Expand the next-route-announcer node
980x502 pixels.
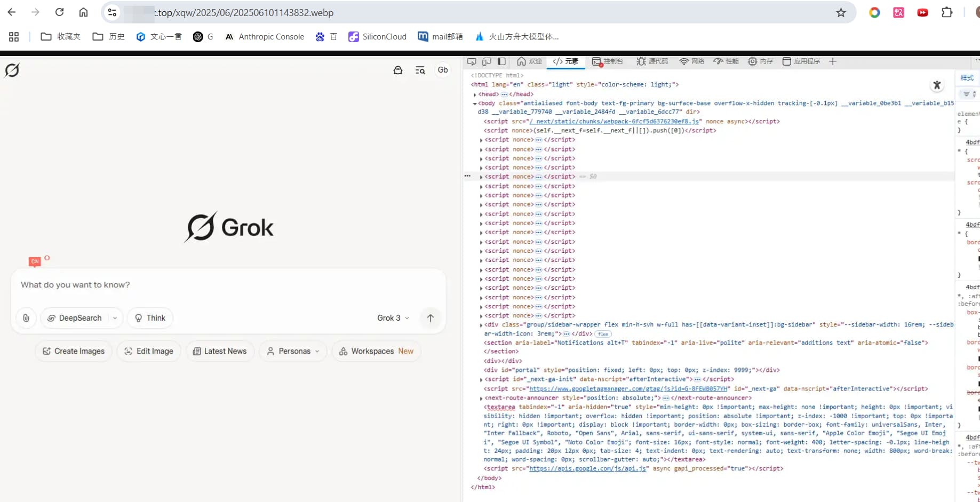tap(481, 398)
